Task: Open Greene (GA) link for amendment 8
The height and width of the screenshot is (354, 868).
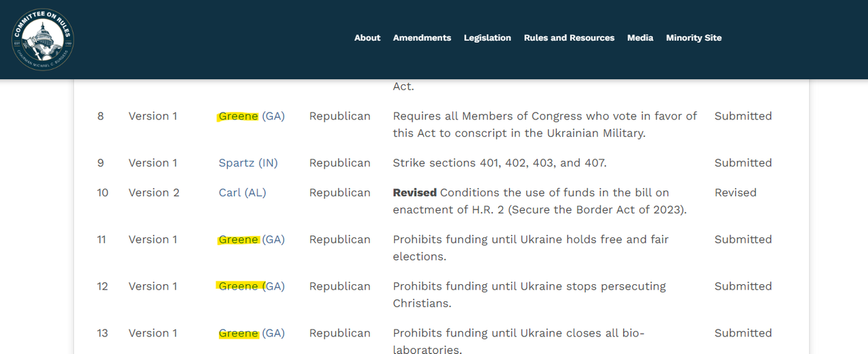Action: 251,116
